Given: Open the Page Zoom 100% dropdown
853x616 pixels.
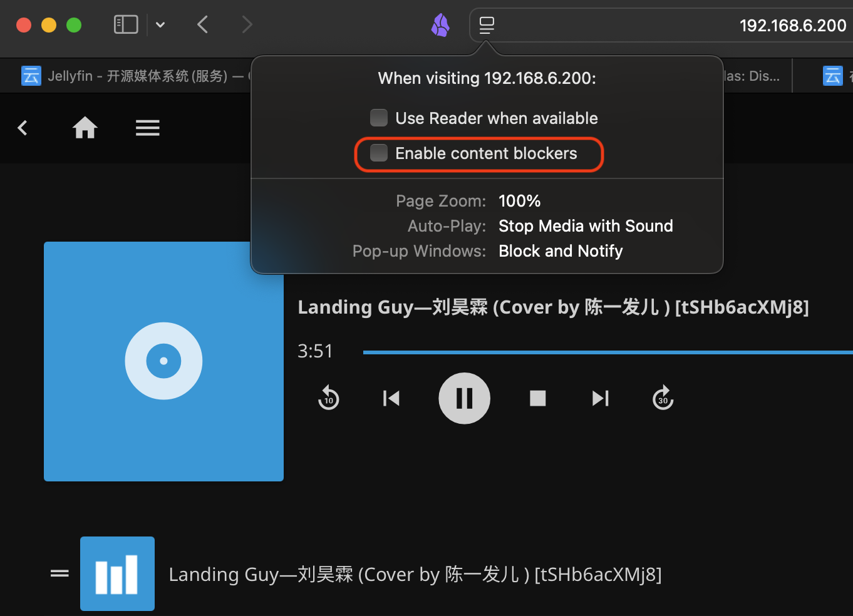Looking at the screenshot, I should click(x=519, y=201).
